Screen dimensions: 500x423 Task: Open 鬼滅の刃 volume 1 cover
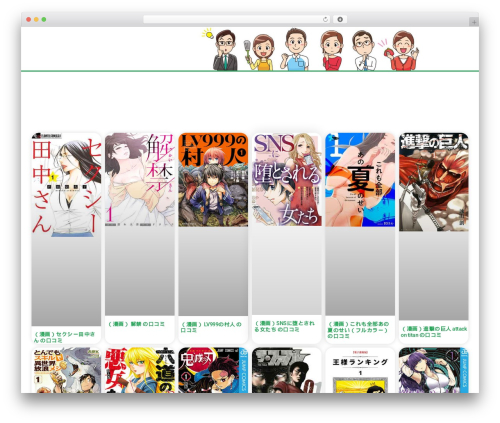tap(213, 370)
